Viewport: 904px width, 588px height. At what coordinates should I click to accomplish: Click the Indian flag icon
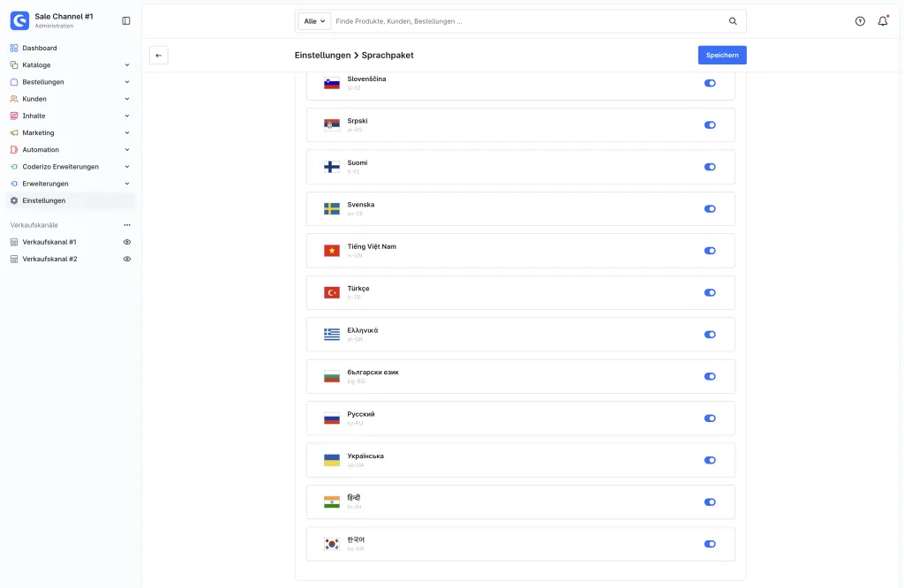tap(332, 502)
